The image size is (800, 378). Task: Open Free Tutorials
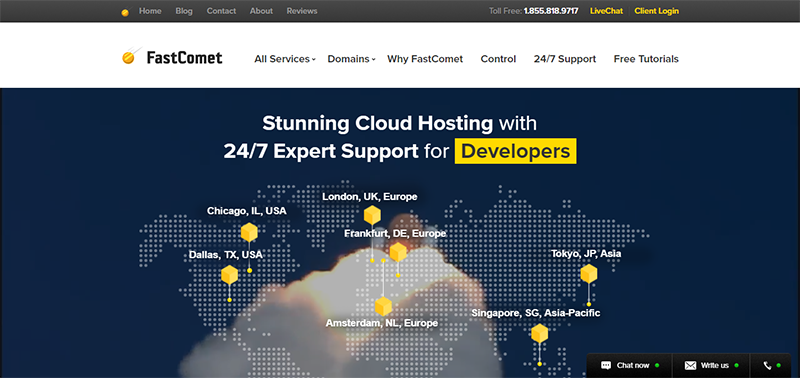click(646, 59)
